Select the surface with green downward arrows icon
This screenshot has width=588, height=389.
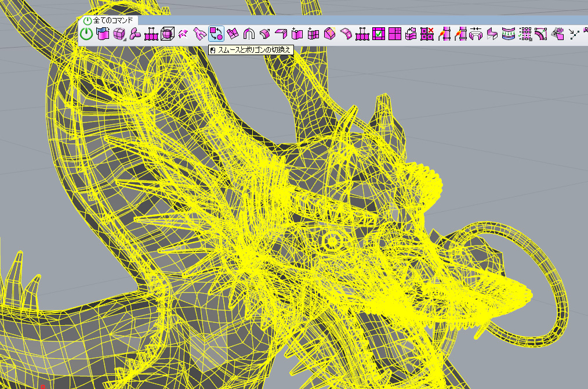509,34
